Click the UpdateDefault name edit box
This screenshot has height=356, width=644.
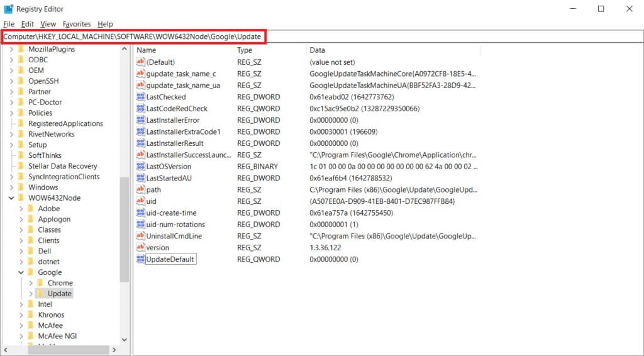click(170, 259)
